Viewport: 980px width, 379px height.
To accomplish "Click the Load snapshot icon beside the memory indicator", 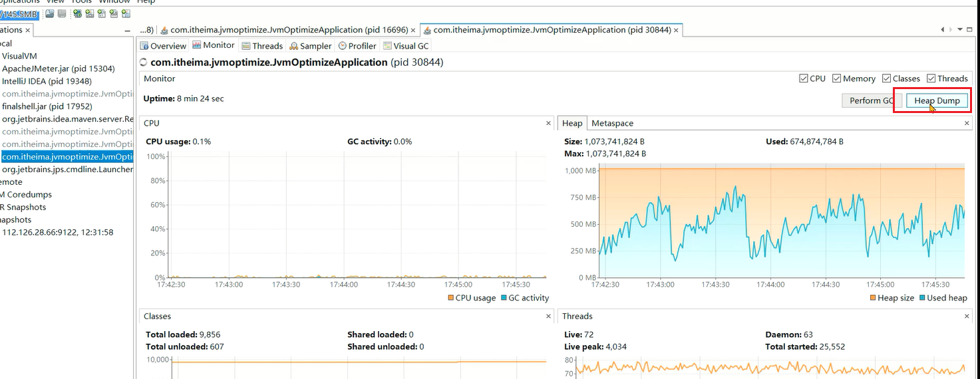I will click(51, 14).
